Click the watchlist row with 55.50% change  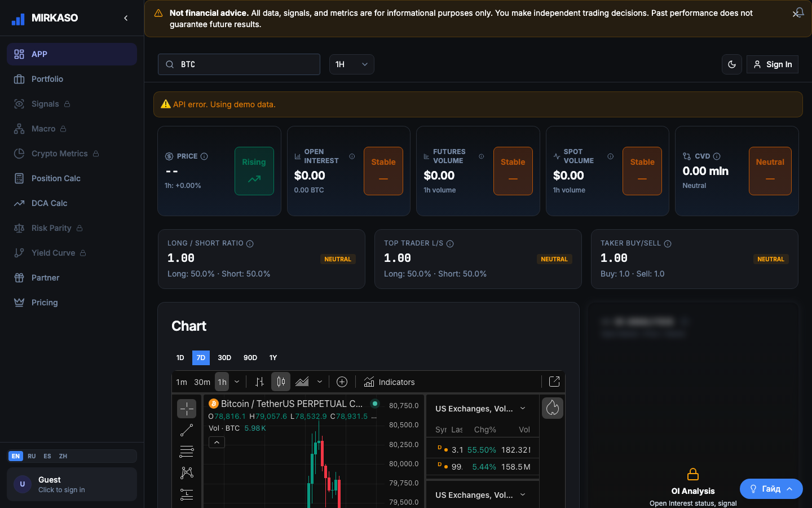483,450
